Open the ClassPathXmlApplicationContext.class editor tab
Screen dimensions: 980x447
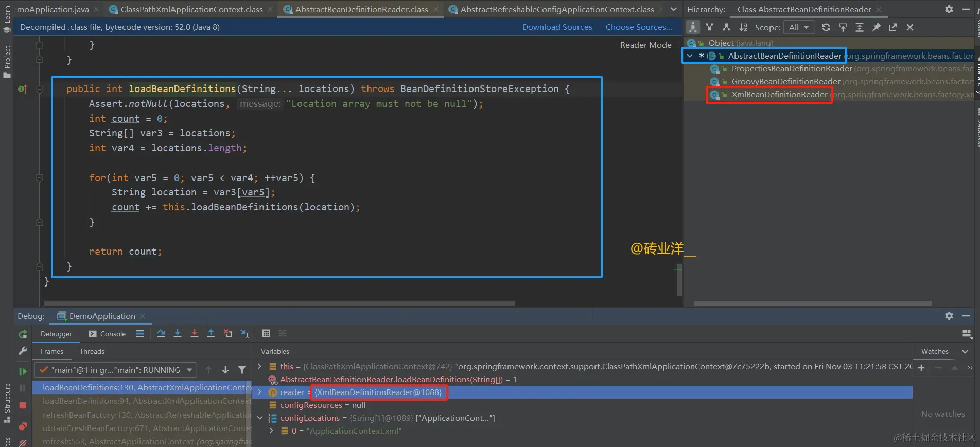tap(191, 9)
